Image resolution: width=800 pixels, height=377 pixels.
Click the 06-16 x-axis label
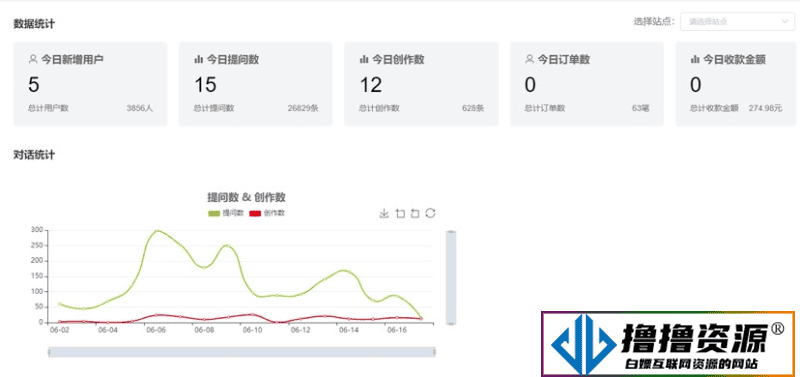coord(397,330)
